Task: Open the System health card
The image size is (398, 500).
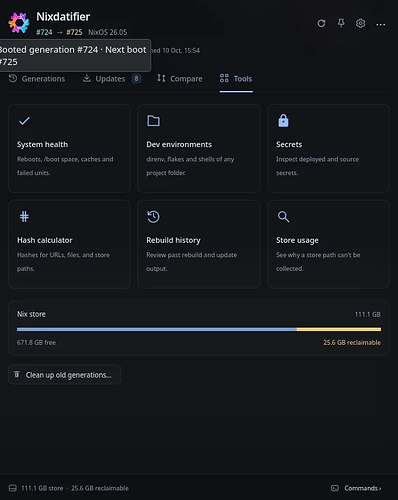Action: click(69, 148)
